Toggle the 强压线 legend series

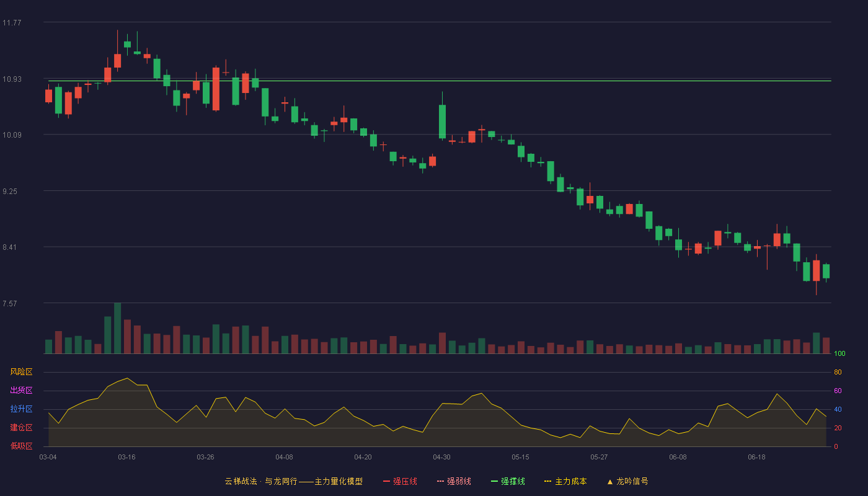click(400, 481)
